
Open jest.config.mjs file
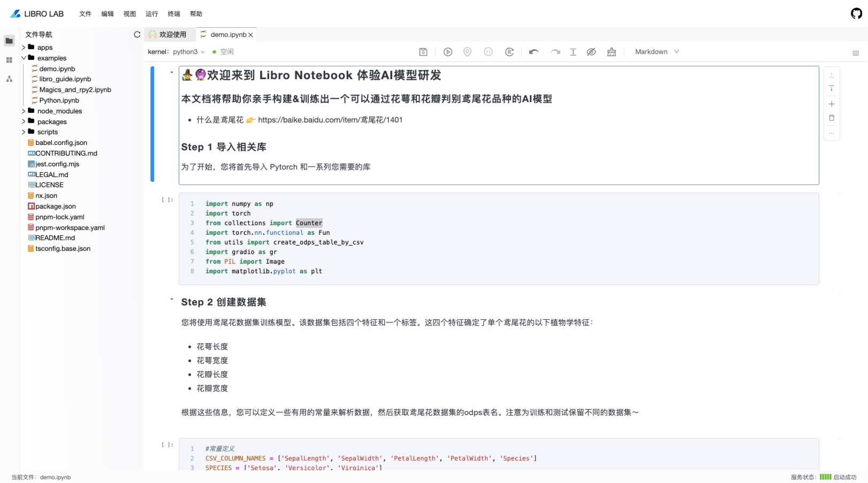(57, 164)
